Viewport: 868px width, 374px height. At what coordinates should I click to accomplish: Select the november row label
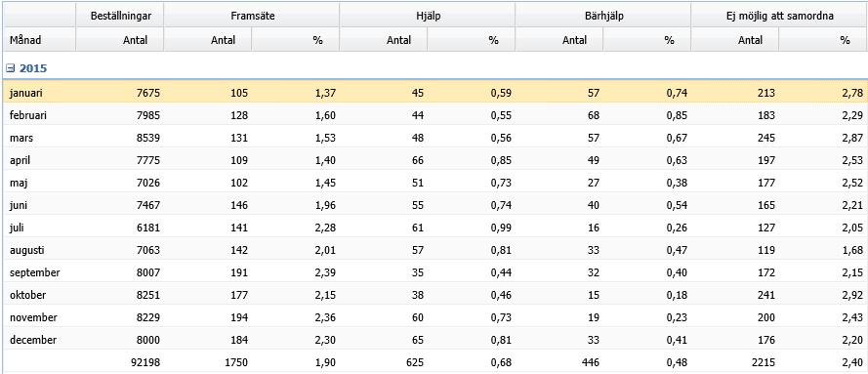pyautogui.click(x=33, y=317)
